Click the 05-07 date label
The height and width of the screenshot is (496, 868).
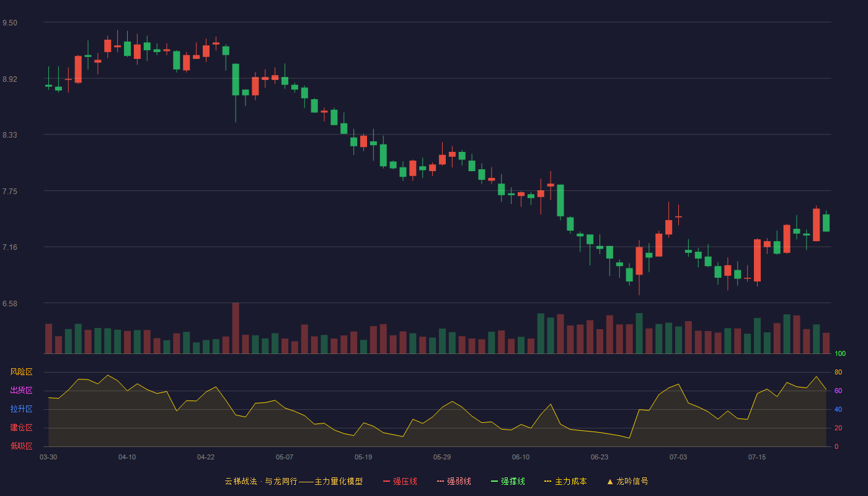285,457
